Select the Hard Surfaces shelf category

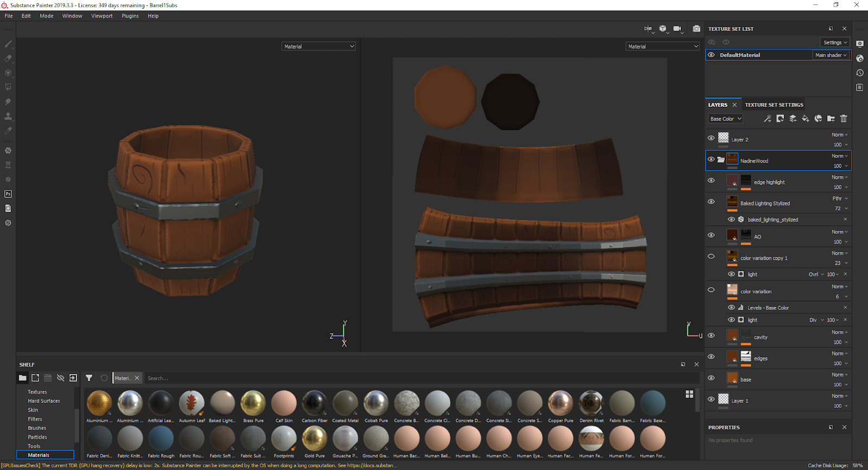[44, 401]
